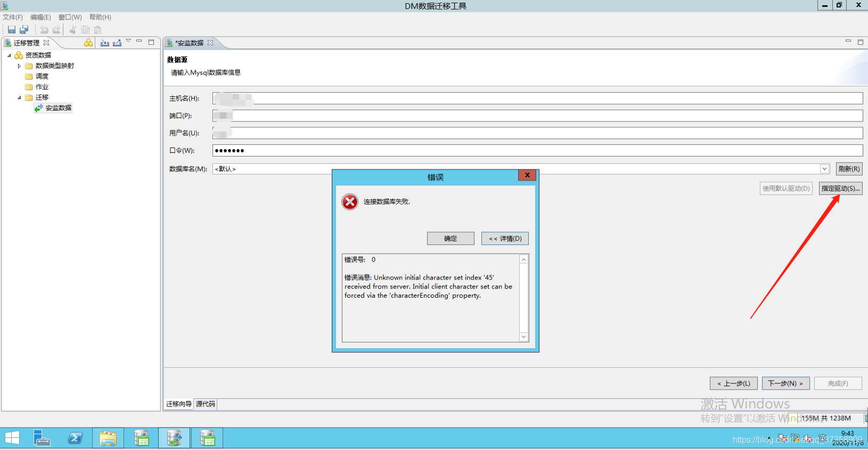Close the 安监数据 editor tab
Image resolution: width=868 pixels, height=450 pixels.
[210, 43]
